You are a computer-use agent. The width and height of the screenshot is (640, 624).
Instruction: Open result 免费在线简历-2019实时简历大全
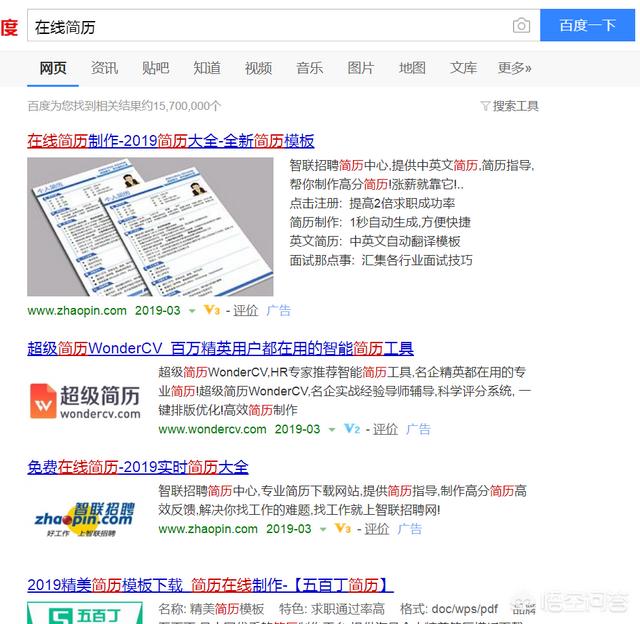click(x=138, y=467)
